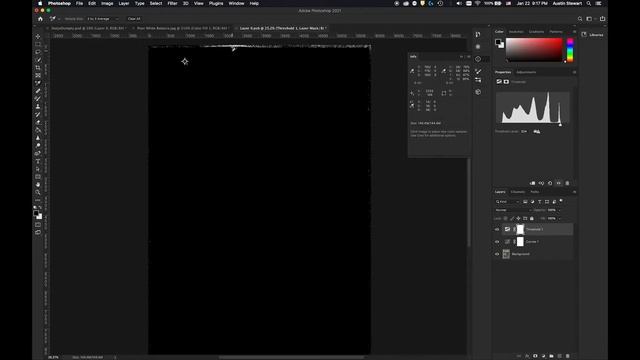Switch to the Adjustments tab
The width and height of the screenshot is (640, 360).
526,72
